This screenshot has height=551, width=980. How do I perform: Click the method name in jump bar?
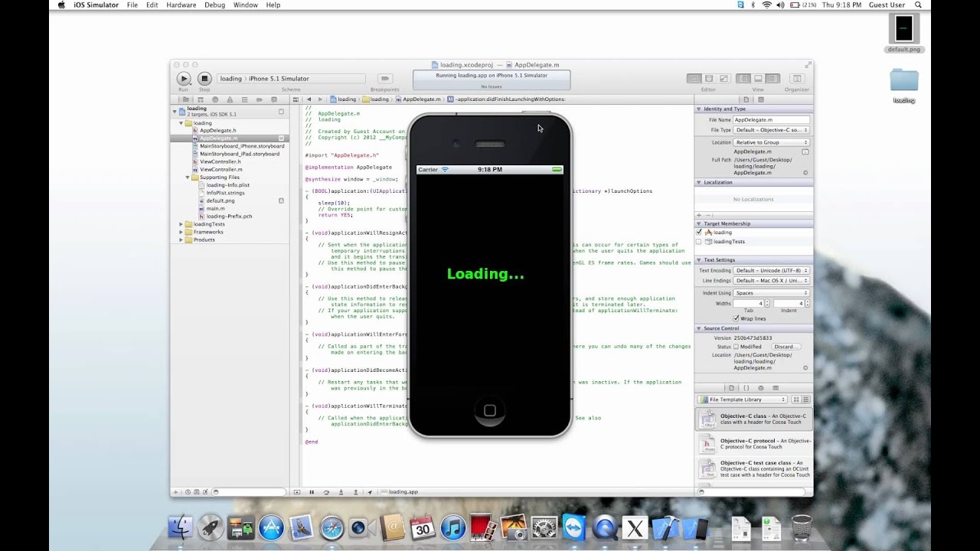[506, 99]
